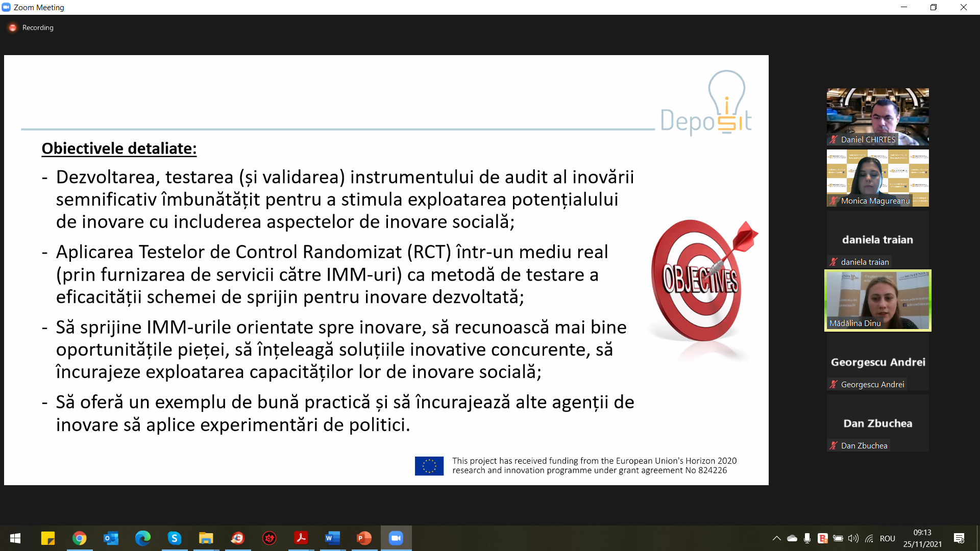
Task: Show hidden system tray icons
Action: click(777, 538)
